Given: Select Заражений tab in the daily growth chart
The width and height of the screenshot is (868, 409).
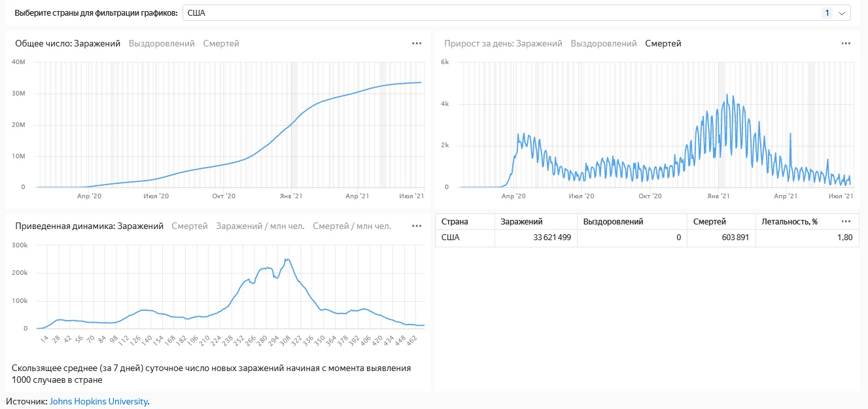Looking at the screenshot, I should [x=539, y=44].
